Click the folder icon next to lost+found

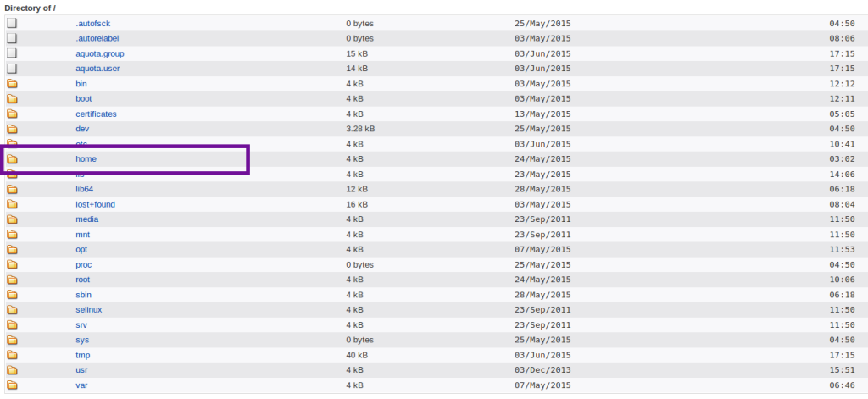[12, 204]
